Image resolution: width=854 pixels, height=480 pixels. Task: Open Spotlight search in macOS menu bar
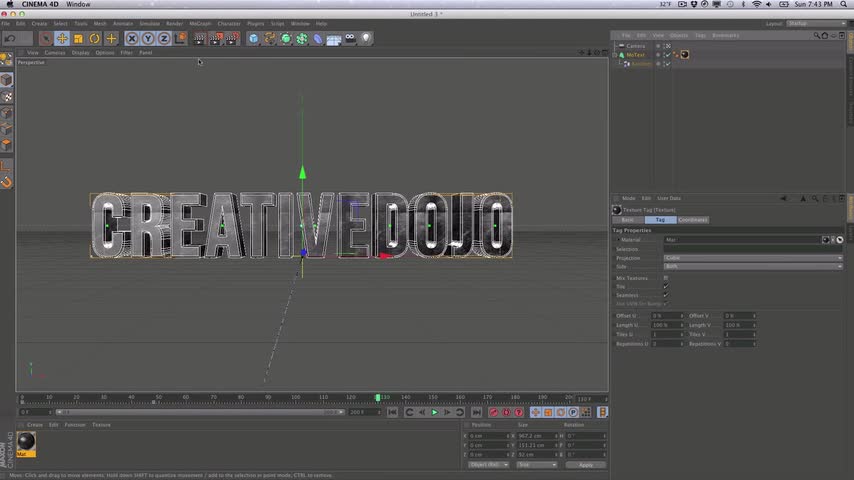[x=843, y=4]
